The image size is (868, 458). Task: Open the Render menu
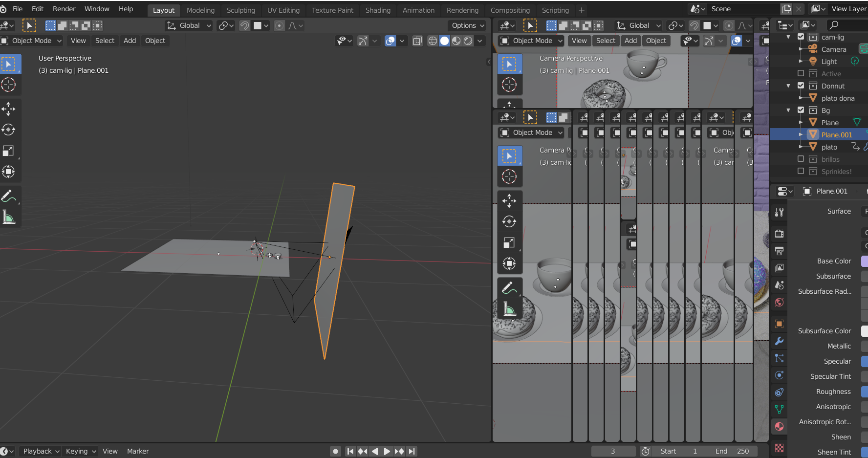click(64, 9)
